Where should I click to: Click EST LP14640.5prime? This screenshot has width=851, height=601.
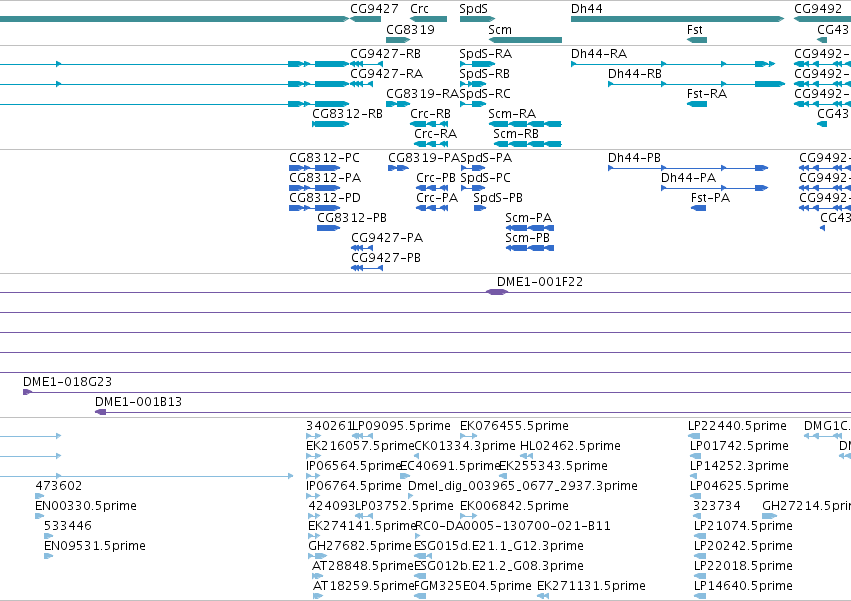tap(700, 596)
